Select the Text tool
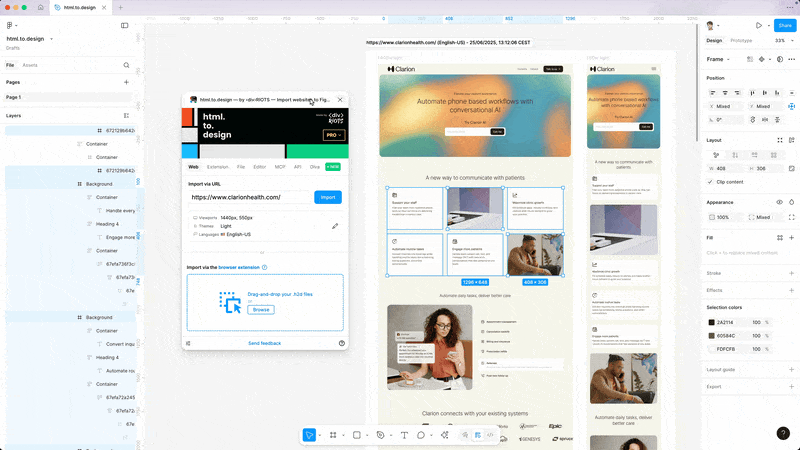Viewport: 800px width, 450px height. point(404,435)
